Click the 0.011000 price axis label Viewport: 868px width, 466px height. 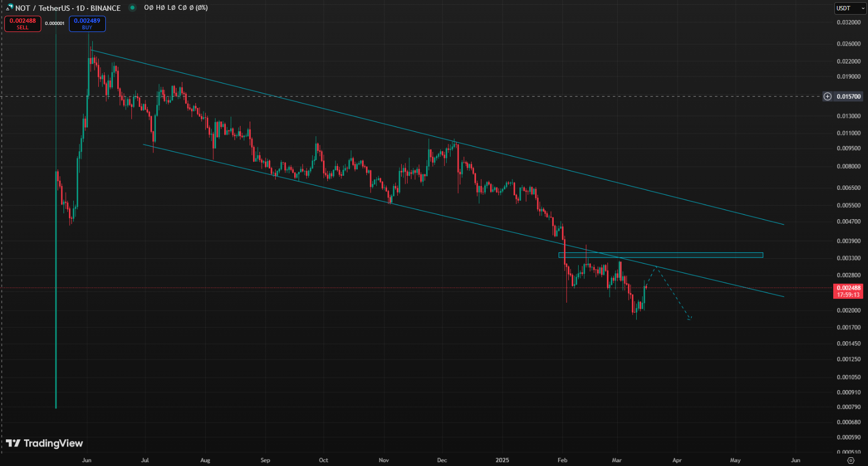tap(848, 133)
